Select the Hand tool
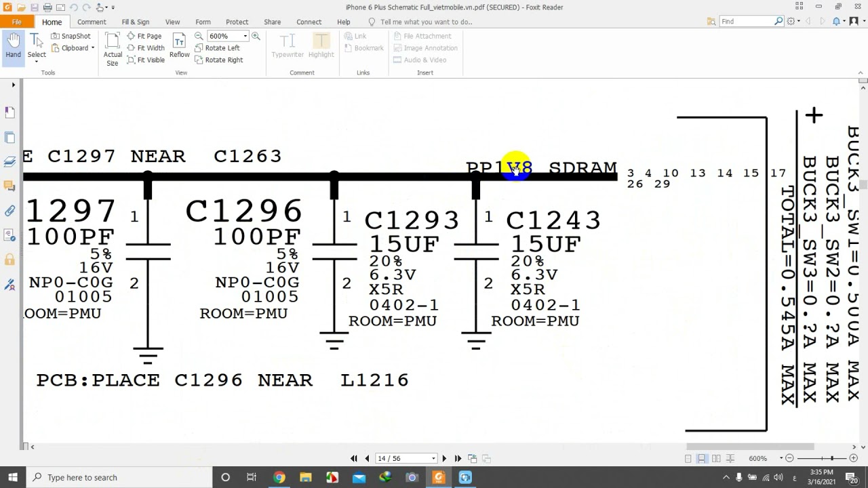Image resolution: width=868 pixels, height=488 pixels. click(x=13, y=47)
